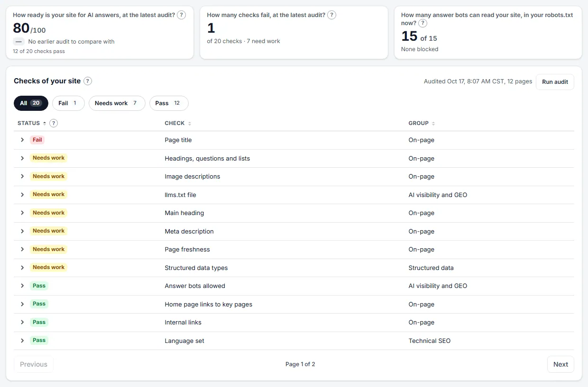
Task: Select the Headings, questions and lists text
Action: coord(207,158)
